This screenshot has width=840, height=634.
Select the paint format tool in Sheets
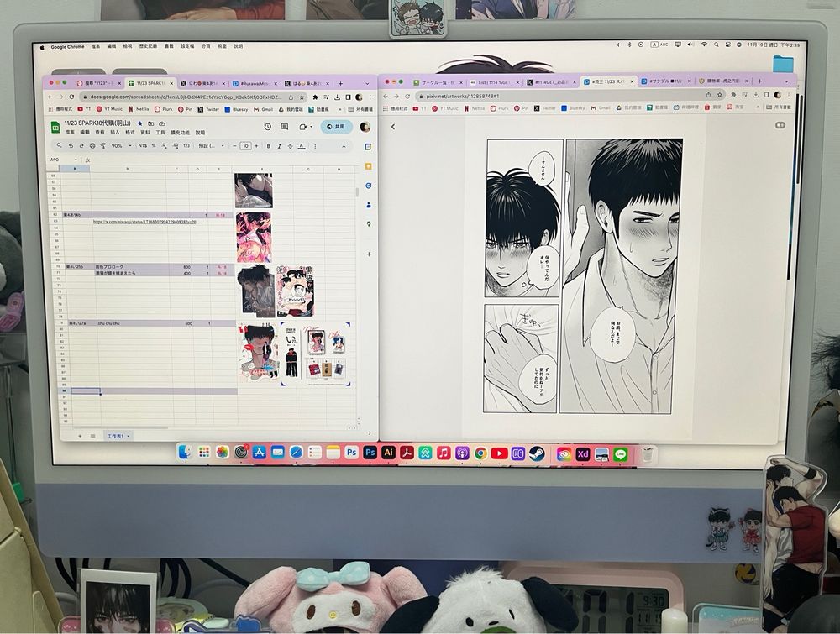(x=102, y=145)
